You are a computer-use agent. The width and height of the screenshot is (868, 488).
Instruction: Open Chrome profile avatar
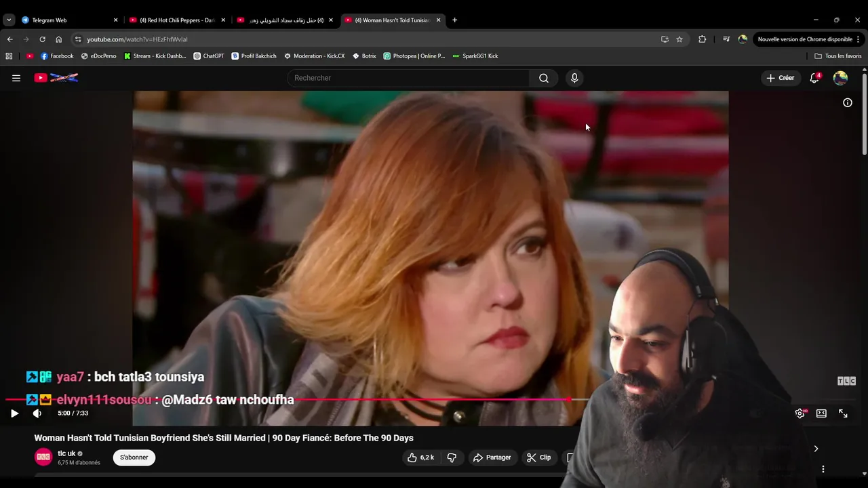click(743, 39)
